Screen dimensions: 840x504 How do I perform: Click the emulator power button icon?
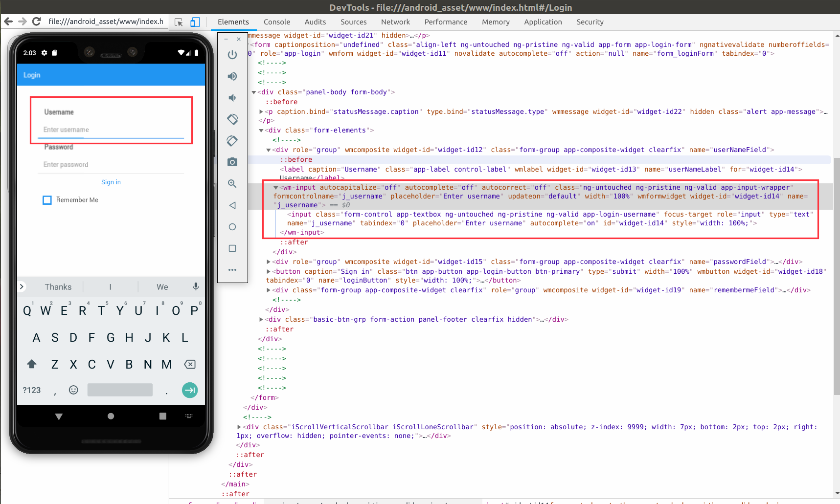(x=232, y=55)
